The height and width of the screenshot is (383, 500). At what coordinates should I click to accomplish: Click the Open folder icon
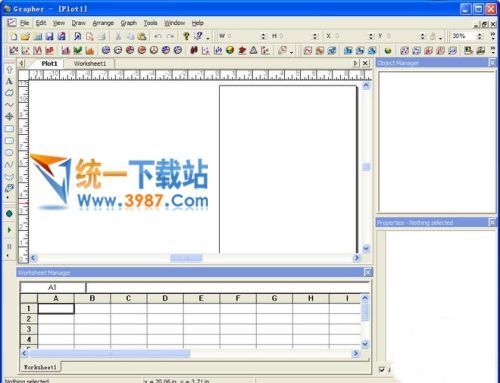25,36
